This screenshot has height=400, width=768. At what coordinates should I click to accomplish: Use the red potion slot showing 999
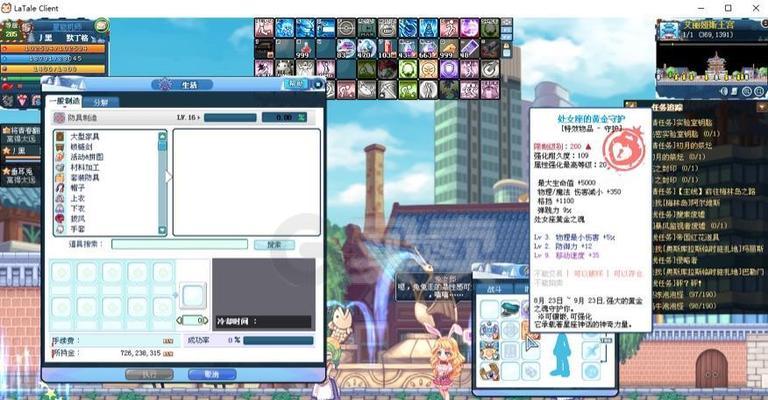(x=305, y=49)
